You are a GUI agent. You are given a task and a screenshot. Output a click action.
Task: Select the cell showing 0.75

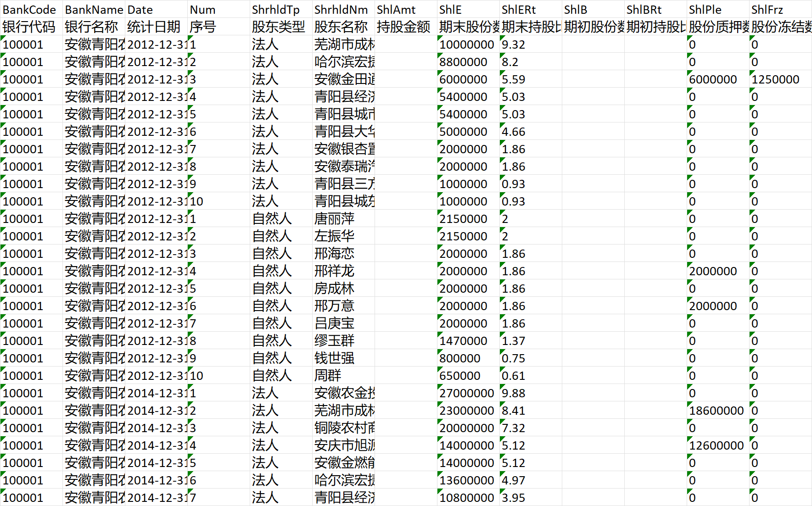(x=531, y=358)
